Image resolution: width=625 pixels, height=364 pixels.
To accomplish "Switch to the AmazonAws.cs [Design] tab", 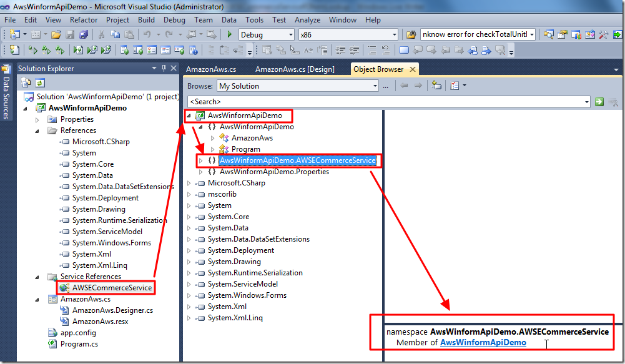I will (295, 69).
